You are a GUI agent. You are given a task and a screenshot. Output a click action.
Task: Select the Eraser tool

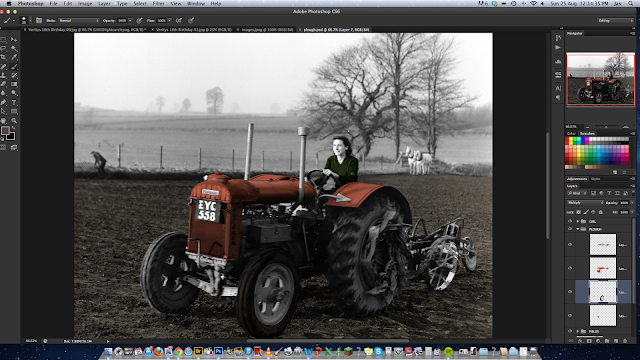point(4,84)
